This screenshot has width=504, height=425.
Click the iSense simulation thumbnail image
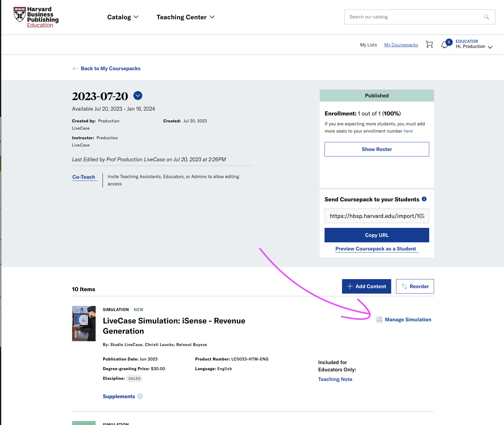coord(84,323)
